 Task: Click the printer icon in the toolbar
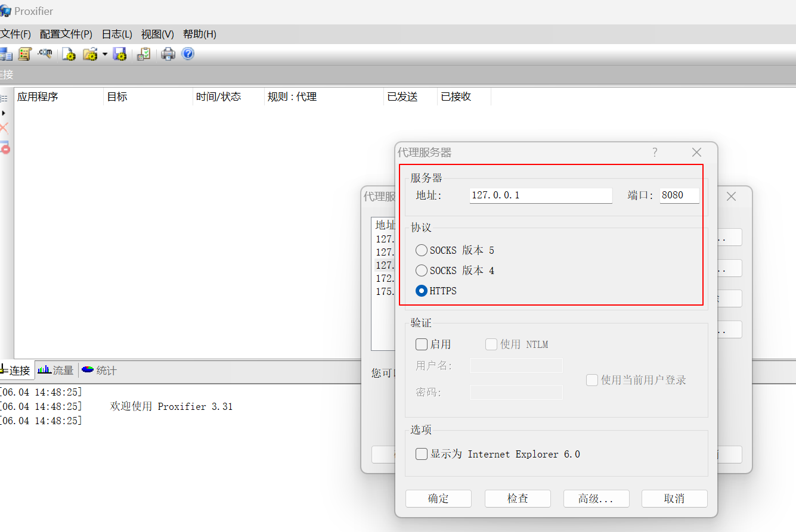[168, 54]
